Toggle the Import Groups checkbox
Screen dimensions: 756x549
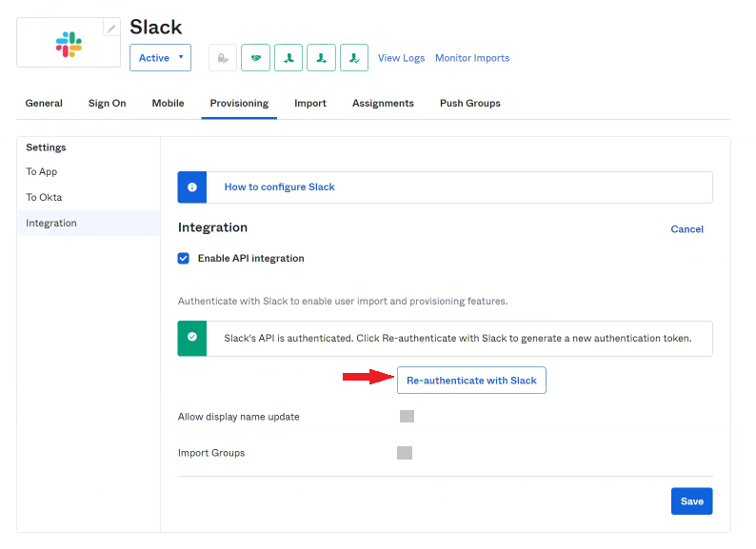pyautogui.click(x=405, y=453)
